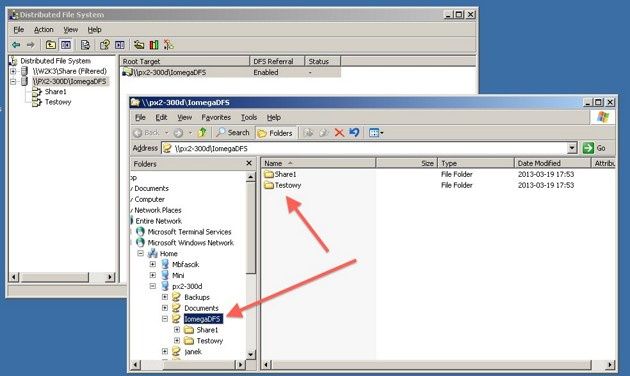Viewport: 630px width, 376px height.
Task: Collapse the Home node in Folders tree
Action: coord(141,253)
